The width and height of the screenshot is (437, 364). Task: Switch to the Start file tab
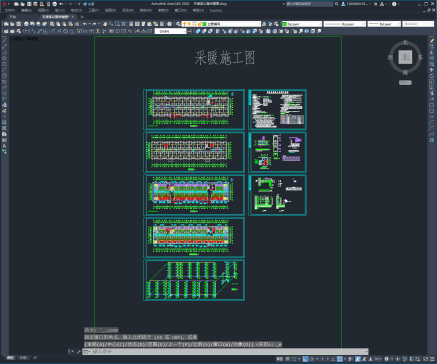coord(13,17)
